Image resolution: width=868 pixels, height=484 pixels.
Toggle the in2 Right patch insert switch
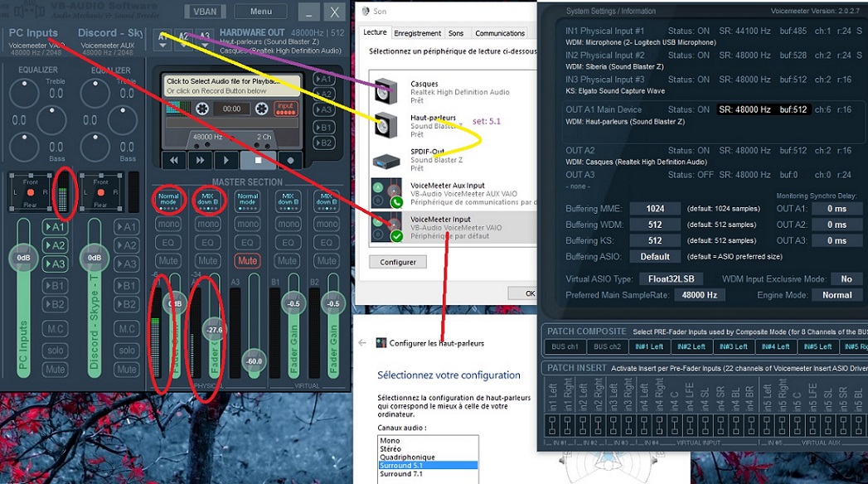tap(597, 426)
